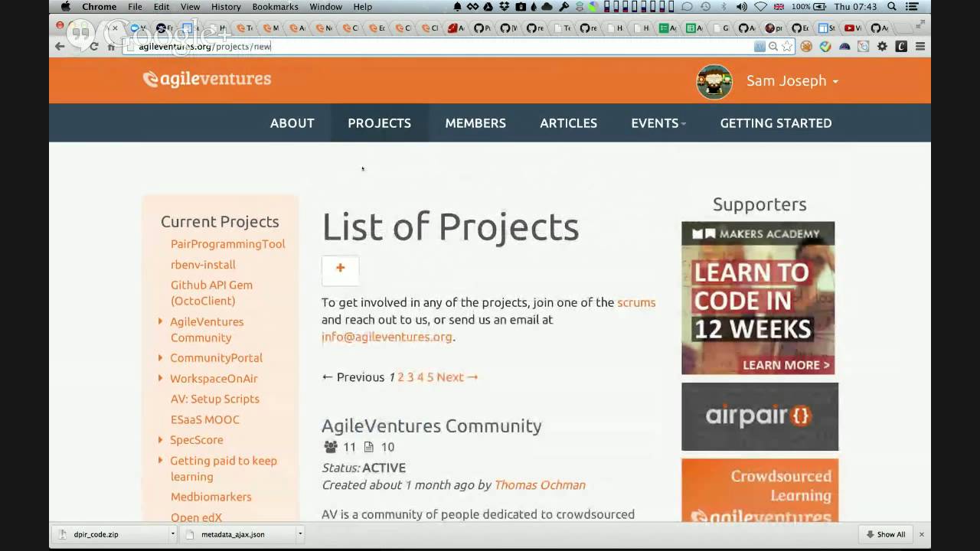This screenshot has width=980, height=551.
Task: Click the zoom magnifier in the address bar
Action: pyautogui.click(x=773, y=47)
